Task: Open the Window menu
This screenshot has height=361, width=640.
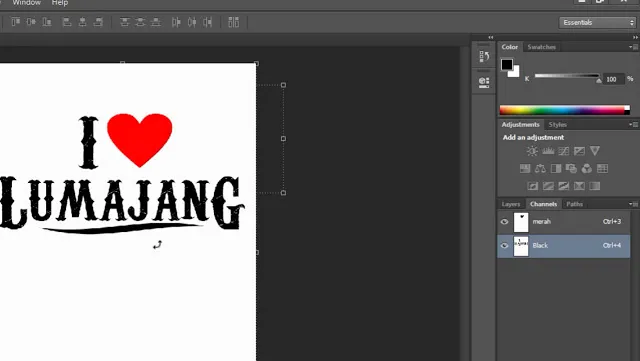Action: tap(27, 3)
